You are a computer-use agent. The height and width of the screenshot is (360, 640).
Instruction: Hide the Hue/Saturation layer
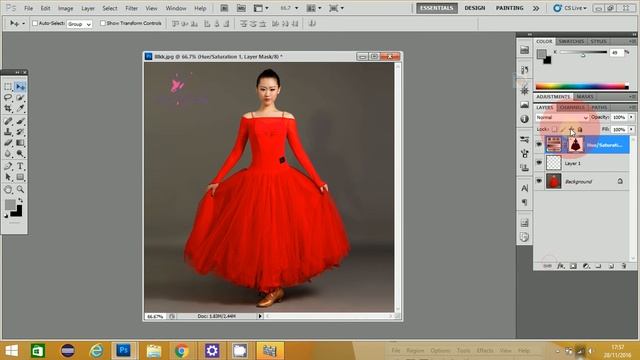[539, 144]
